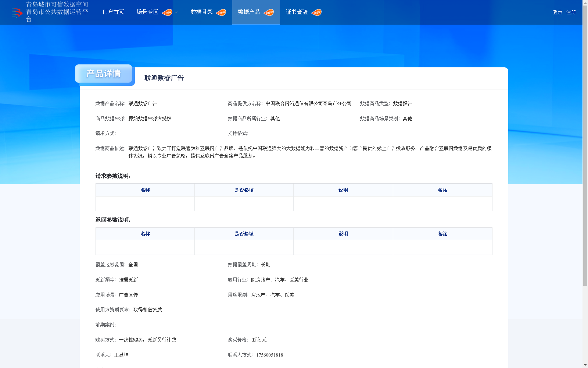Click the Qingdao platform logo icon
588x368 pixels.
point(17,13)
